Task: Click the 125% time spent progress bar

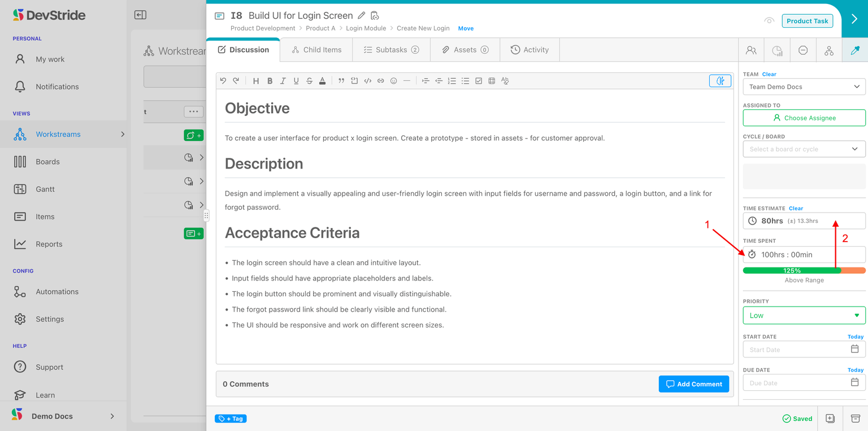Action: click(x=804, y=270)
